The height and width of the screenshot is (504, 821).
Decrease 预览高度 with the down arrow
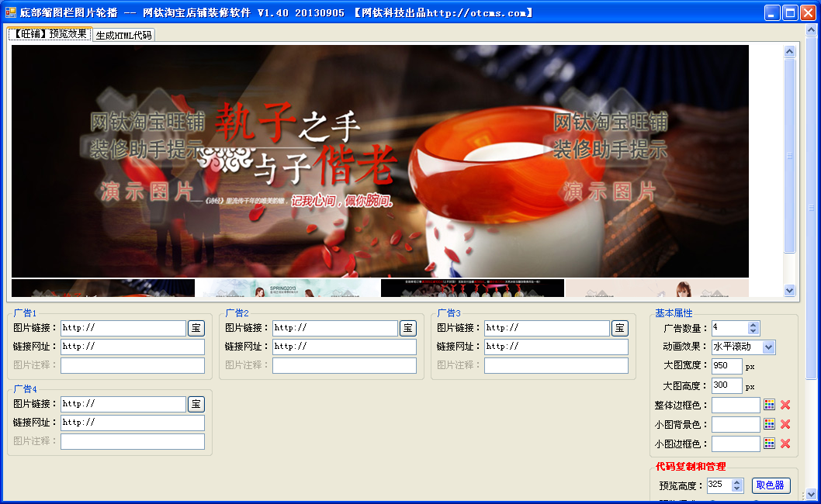(x=737, y=488)
